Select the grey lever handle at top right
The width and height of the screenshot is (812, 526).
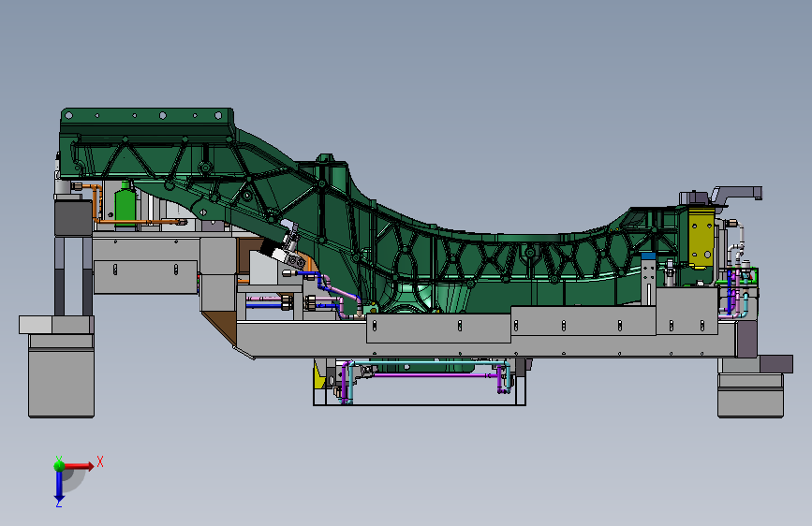tap(736, 194)
